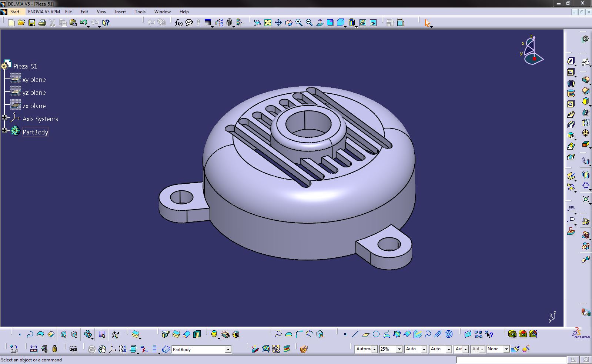Viewport: 592px width, 364px height.
Task: Select Pieza_51 root tree node
Action: (25, 66)
